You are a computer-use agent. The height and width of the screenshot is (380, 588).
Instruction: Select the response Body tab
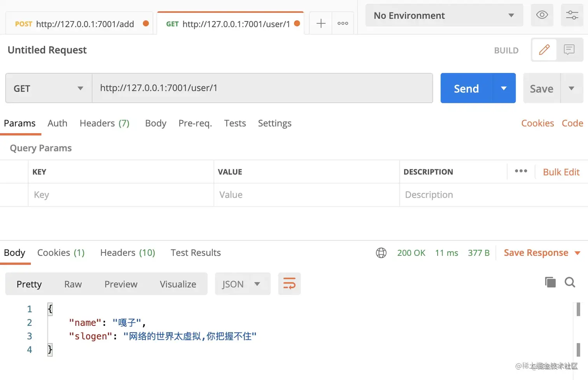tap(14, 253)
